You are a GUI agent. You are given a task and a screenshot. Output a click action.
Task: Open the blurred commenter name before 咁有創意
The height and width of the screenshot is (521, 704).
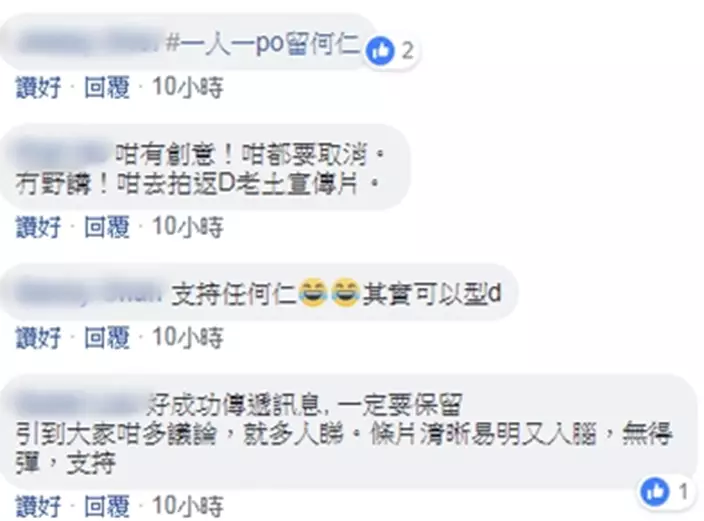tap(62, 155)
